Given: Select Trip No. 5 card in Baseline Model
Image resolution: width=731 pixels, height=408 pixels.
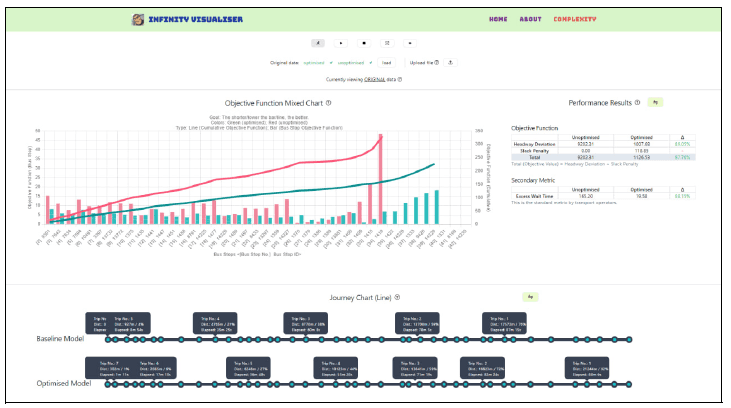Looking at the screenshot, I should pos(129,322).
